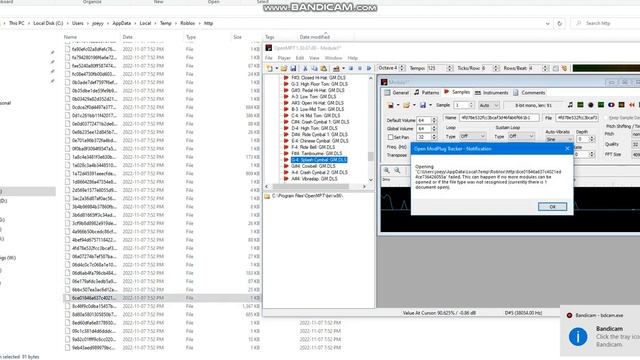Click the Copy icon in OpenMPT toolbar
The width and height of the screenshot is (640, 360).
pyautogui.click(x=314, y=68)
